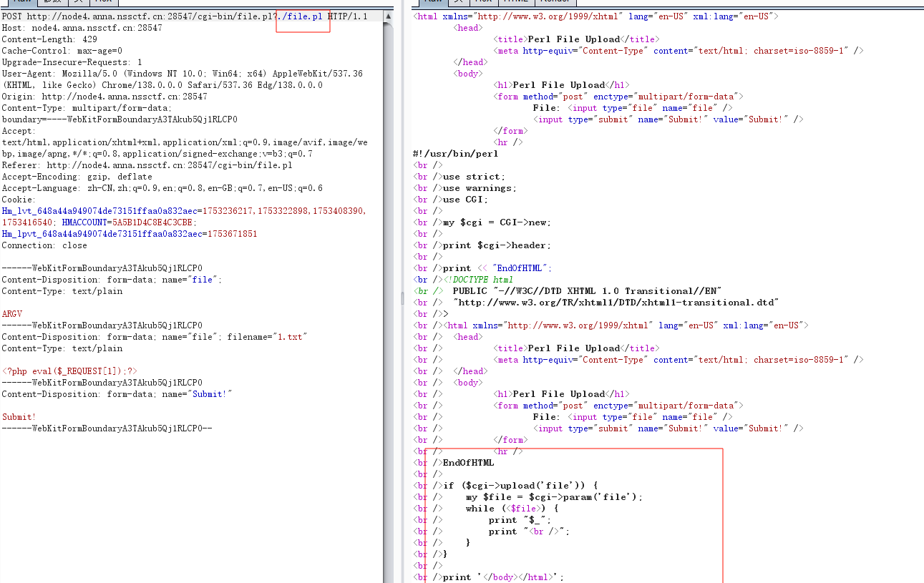Click the ARGV payload value in request body
924x583 pixels.
point(11,314)
